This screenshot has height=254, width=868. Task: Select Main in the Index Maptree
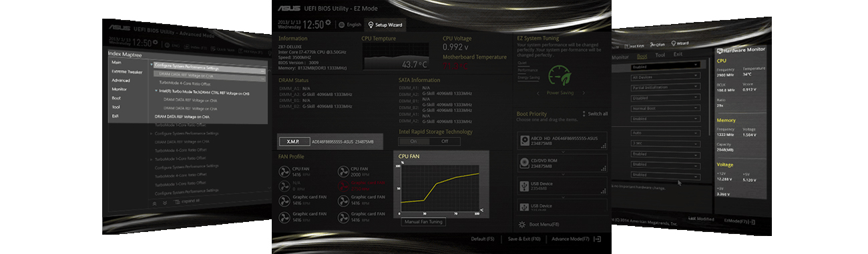116,62
